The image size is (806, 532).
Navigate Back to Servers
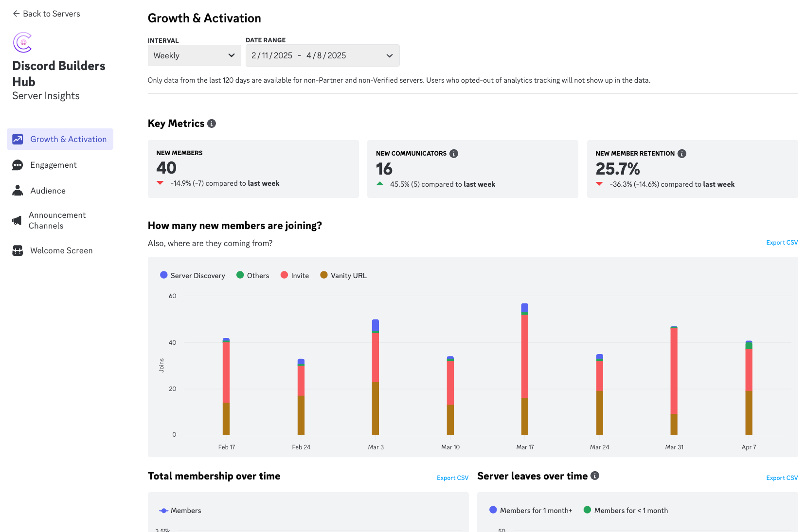pyautogui.click(x=46, y=14)
